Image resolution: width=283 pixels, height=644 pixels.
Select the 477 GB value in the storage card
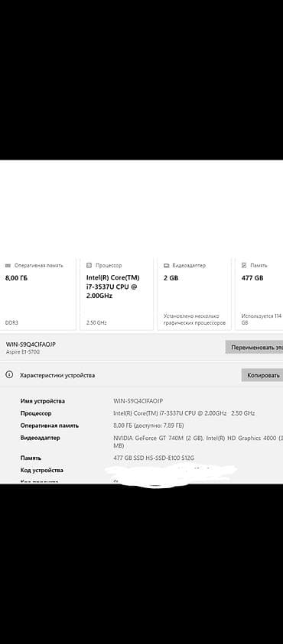[252, 278]
